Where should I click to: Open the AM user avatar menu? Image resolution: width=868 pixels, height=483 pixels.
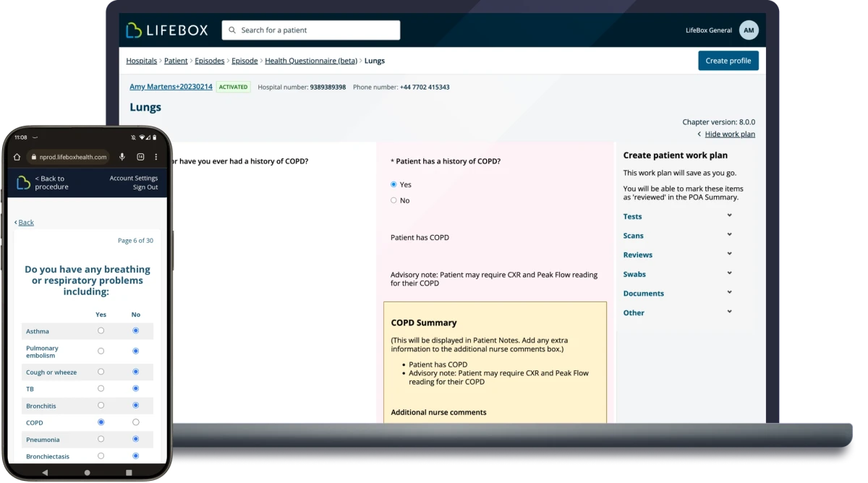[749, 30]
